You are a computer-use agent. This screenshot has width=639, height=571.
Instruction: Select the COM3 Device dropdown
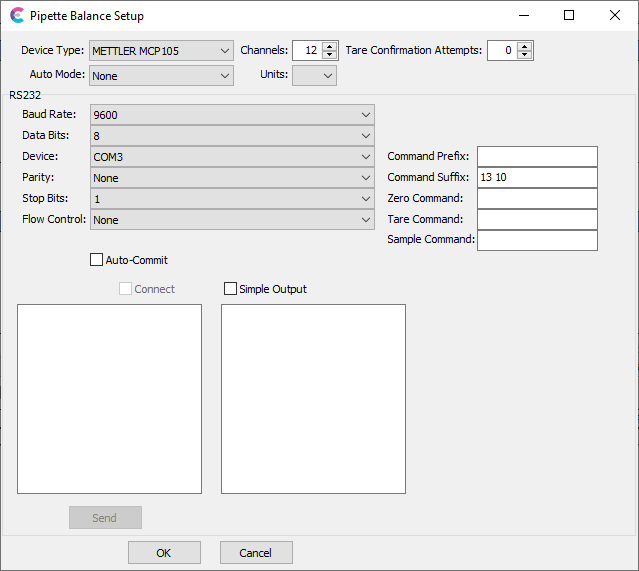[x=232, y=157]
